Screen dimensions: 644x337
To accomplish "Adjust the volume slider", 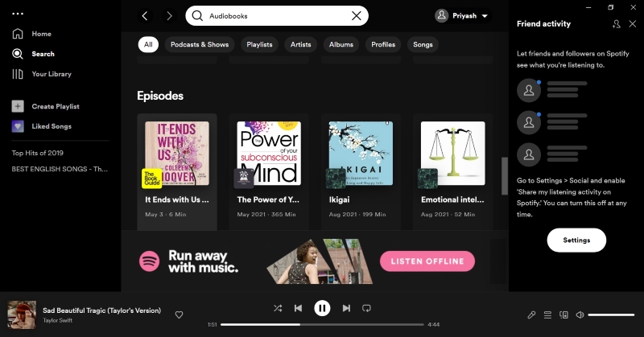I will point(611,314).
